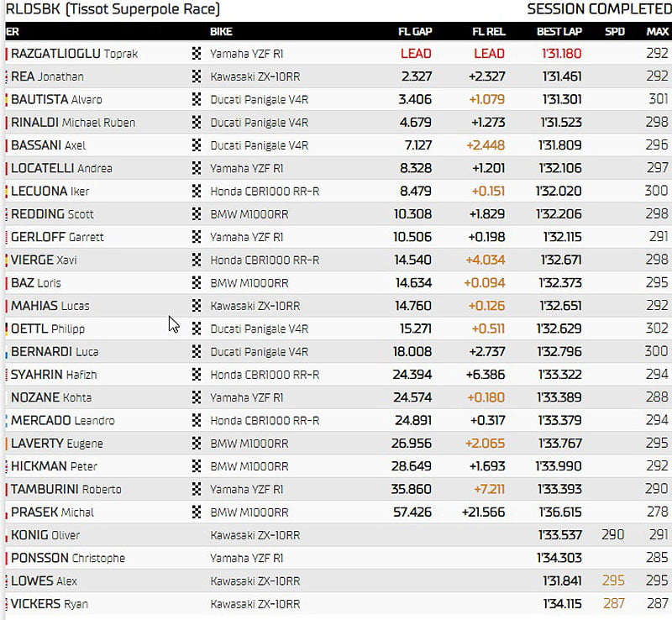Click the BEST LAP column header
The width and height of the screenshot is (672, 620).
(559, 32)
